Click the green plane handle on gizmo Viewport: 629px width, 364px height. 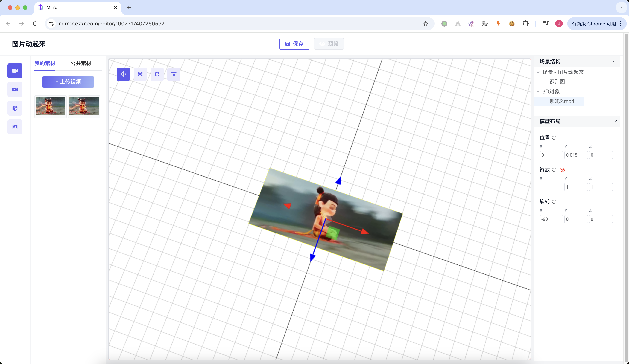point(333,233)
